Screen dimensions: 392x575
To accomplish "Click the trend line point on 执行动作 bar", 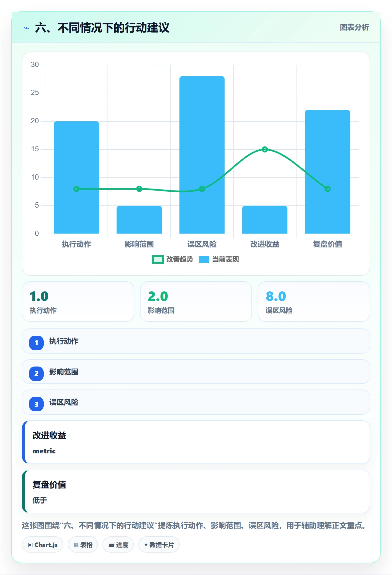I will click(x=76, y=189).
